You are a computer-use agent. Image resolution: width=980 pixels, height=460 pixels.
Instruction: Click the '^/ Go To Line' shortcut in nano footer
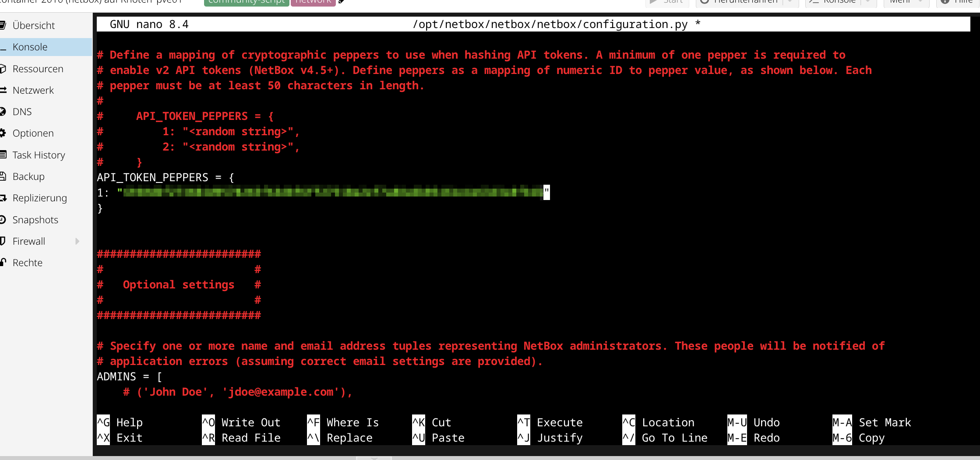pyautogui.click(x=665, y=438)
